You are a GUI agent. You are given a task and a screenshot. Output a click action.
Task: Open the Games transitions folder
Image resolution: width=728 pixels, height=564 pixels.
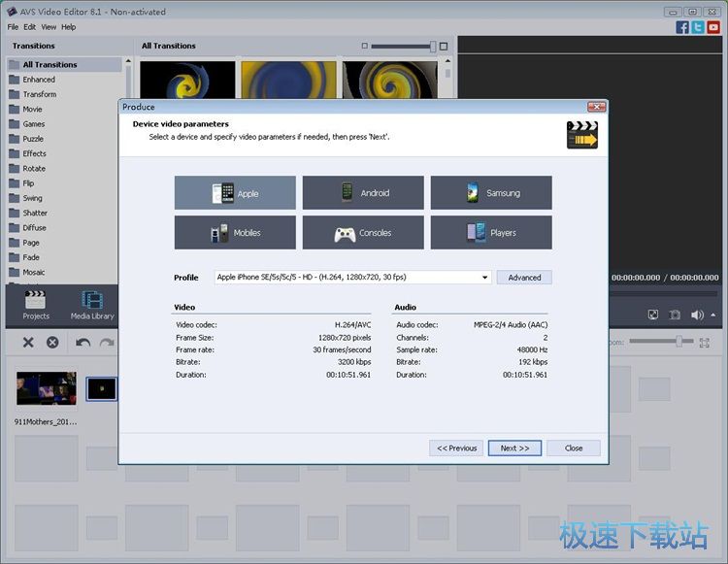[x=33, y=124]
